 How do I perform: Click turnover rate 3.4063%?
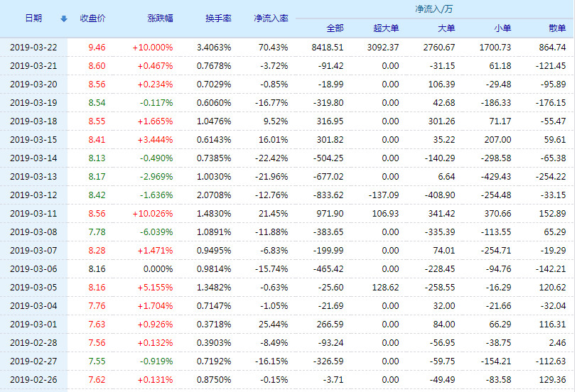click(x=214, y=48)
